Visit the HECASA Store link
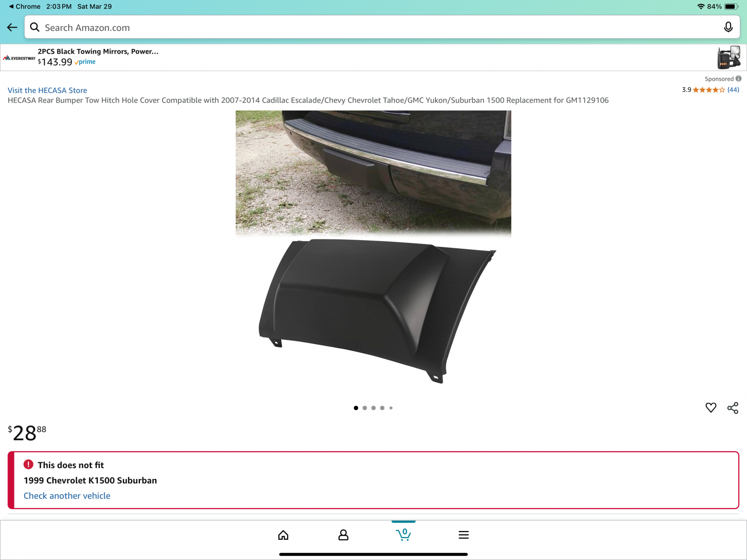 [x=47, y=90]
